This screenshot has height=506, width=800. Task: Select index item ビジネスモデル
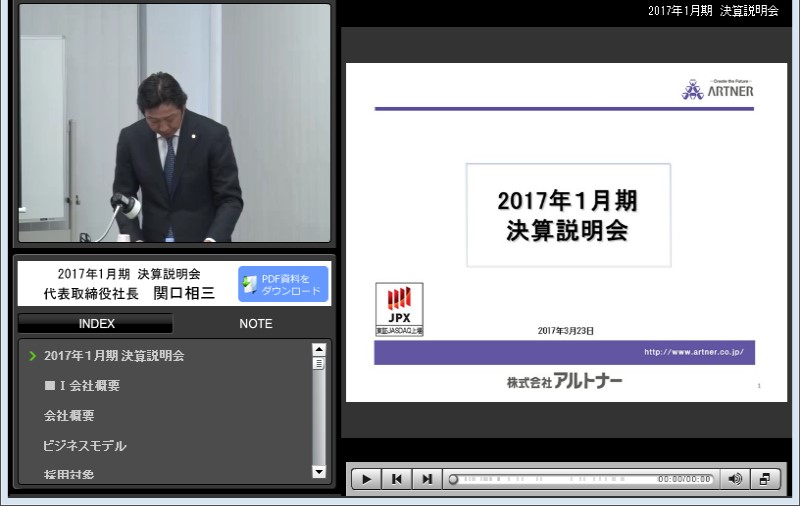pos(85,446)
